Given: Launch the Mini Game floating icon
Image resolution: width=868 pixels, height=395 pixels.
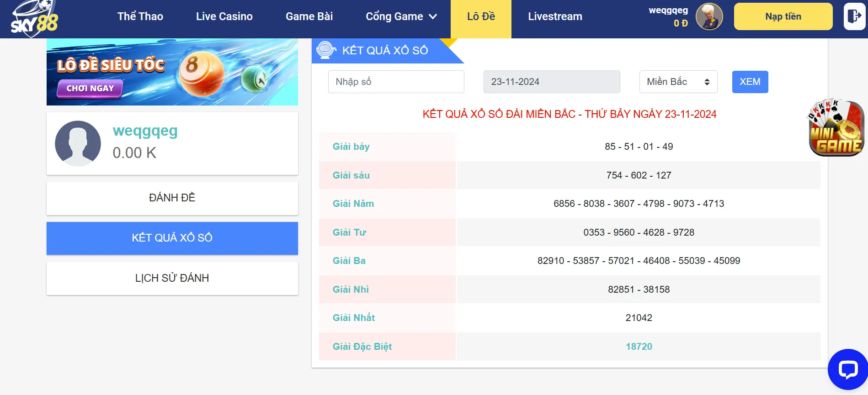Looking at the screenshot, I should 836,129.
